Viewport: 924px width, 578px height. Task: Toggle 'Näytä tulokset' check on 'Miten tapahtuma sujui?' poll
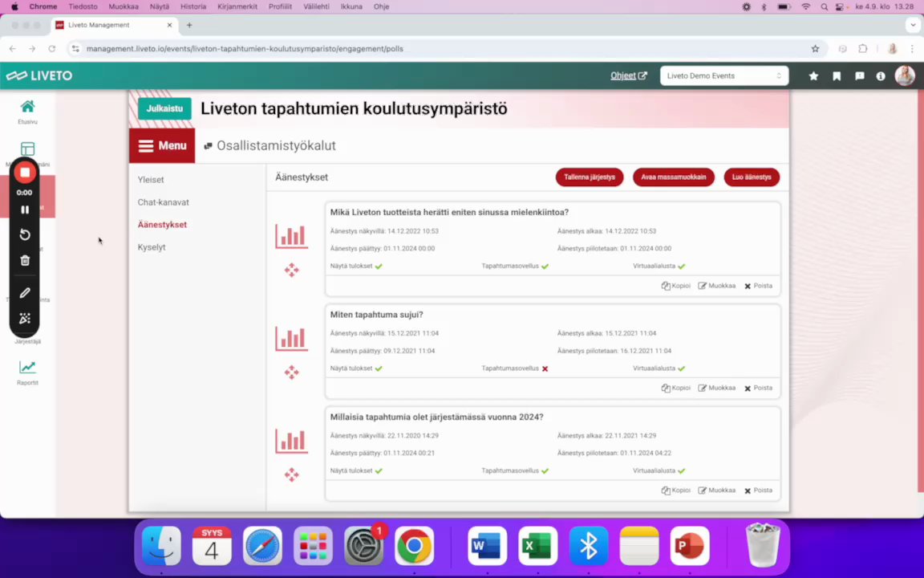point(379,368)
